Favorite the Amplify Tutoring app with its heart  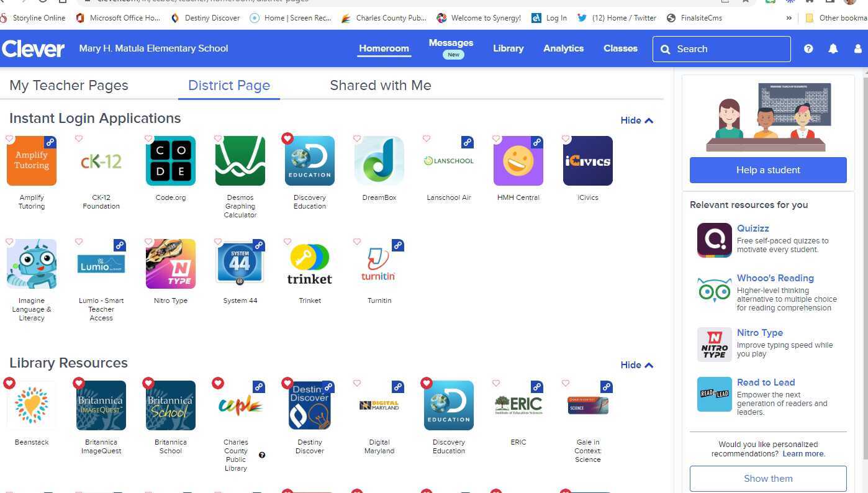point(9,138)
